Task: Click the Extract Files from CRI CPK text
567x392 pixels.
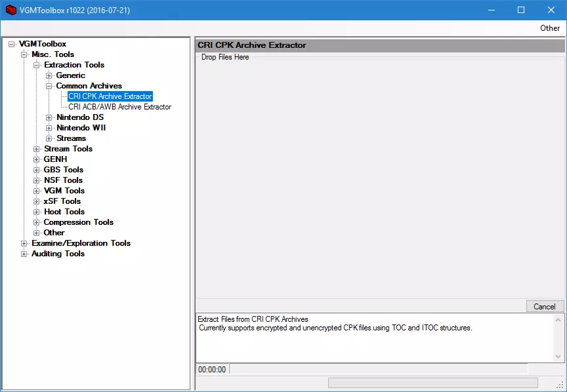Action: 253,319
